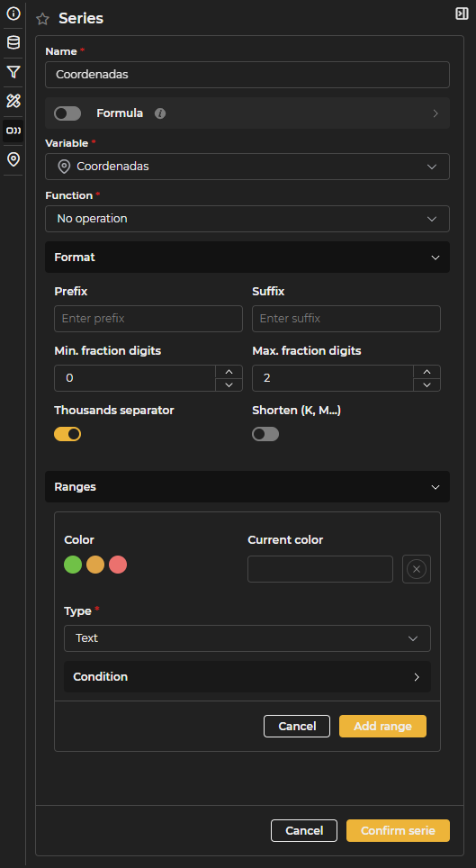Open the location pin sidebar icon
This screenshot has width=476, height=868.
click(13, 160)
